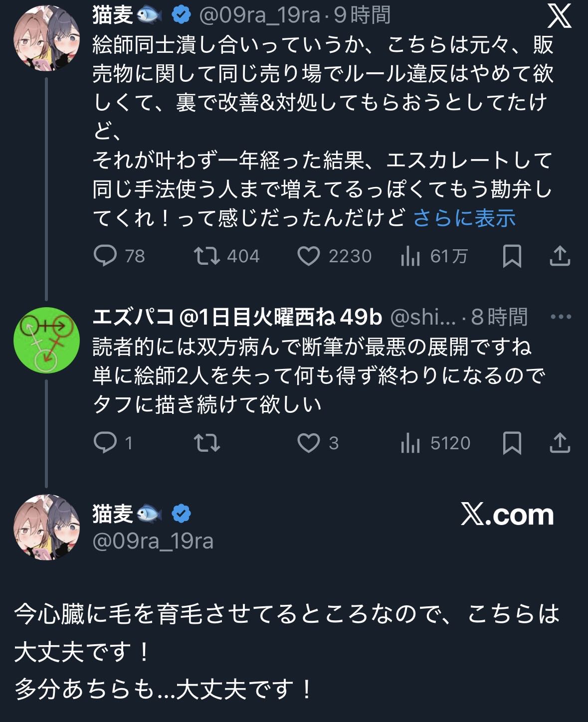Viewport: 588px width, 722px height.
Task: View the 5120 impressions on エズパコ's reply
Action: click(x=410, y=442)
